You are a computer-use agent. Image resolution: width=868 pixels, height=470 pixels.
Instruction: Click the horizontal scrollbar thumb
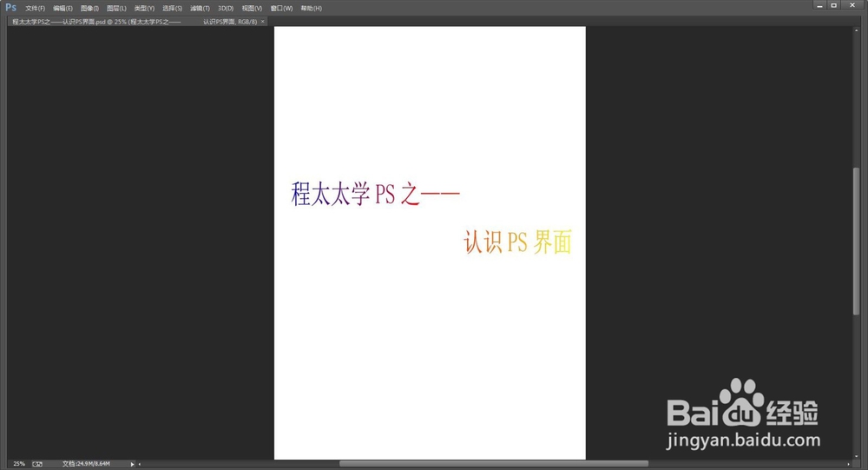click(x=493, y=464)
